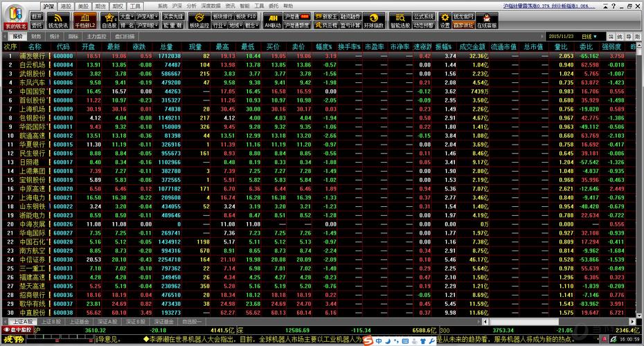Switch to the 港股 market tab

point(66,5)
